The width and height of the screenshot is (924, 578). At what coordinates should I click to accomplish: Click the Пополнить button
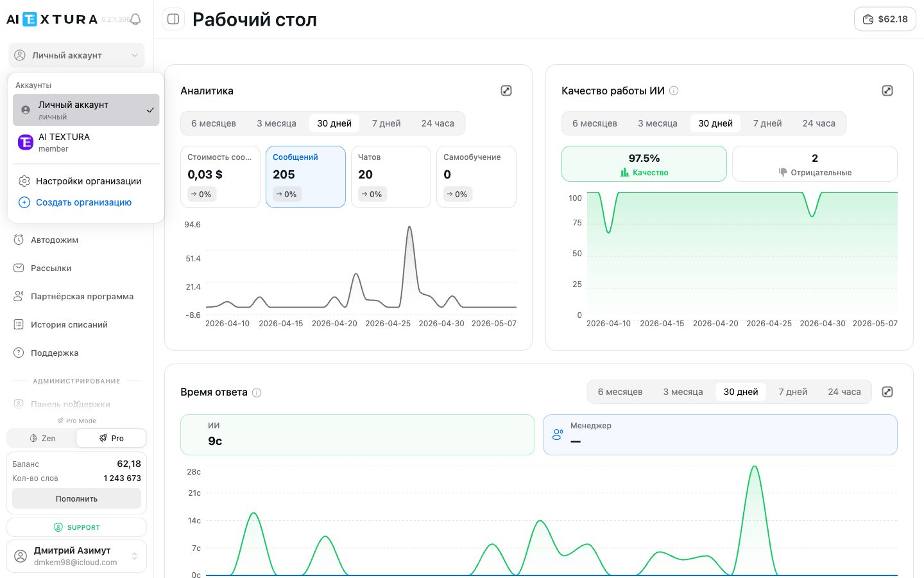click(x=76, y=498)
